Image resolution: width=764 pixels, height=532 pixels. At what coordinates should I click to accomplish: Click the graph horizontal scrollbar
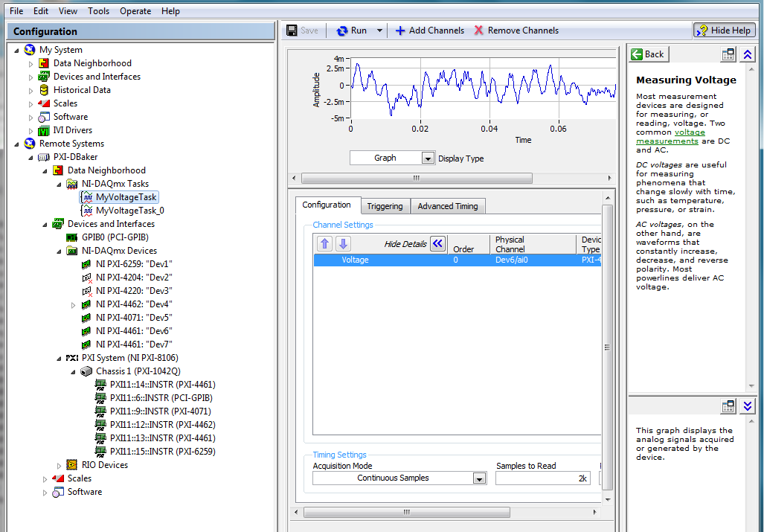[416, 179]
